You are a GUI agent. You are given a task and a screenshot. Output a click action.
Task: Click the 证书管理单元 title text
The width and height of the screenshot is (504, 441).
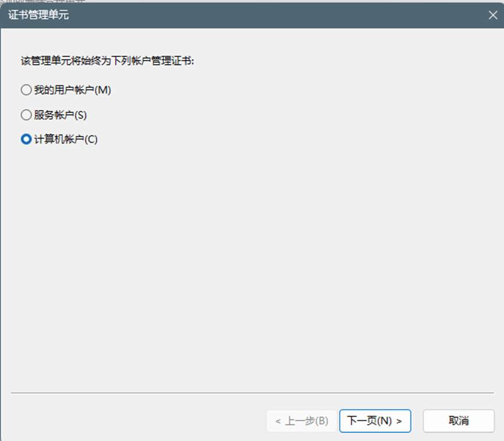pos(38,15)
